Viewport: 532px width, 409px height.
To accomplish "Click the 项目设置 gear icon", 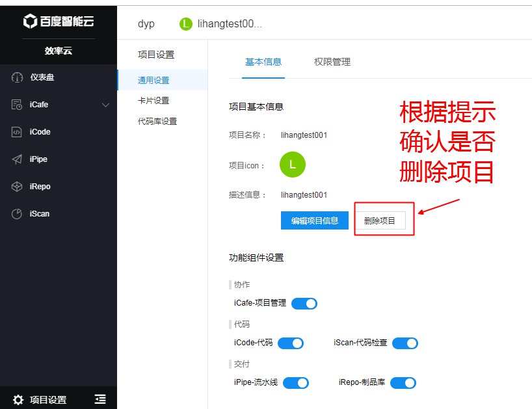I will (x=18, y=400).
